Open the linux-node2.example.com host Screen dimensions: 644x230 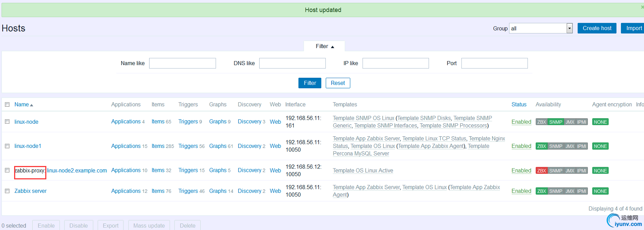(x=77, y=170)
